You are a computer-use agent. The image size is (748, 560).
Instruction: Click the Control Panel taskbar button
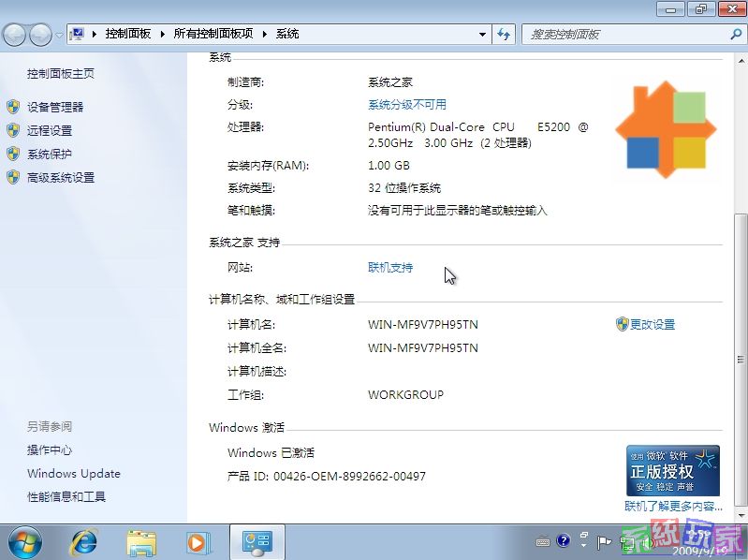(257, 542)
